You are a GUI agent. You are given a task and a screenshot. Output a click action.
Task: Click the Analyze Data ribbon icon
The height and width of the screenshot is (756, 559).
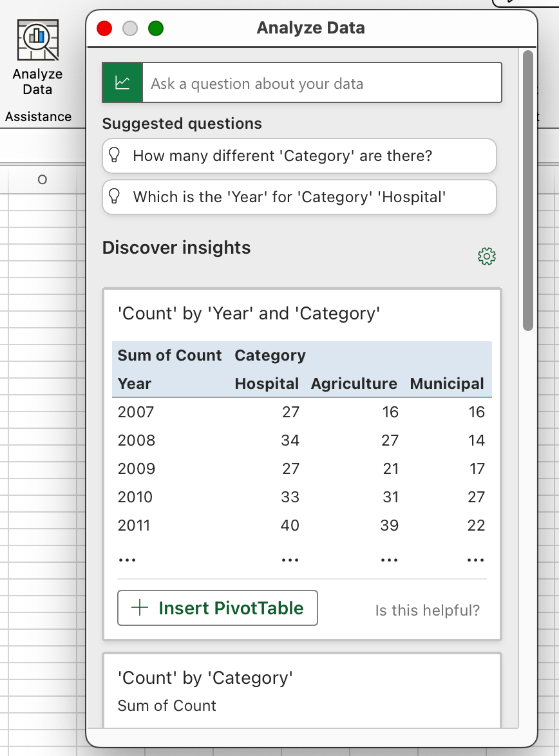point(37,40)
